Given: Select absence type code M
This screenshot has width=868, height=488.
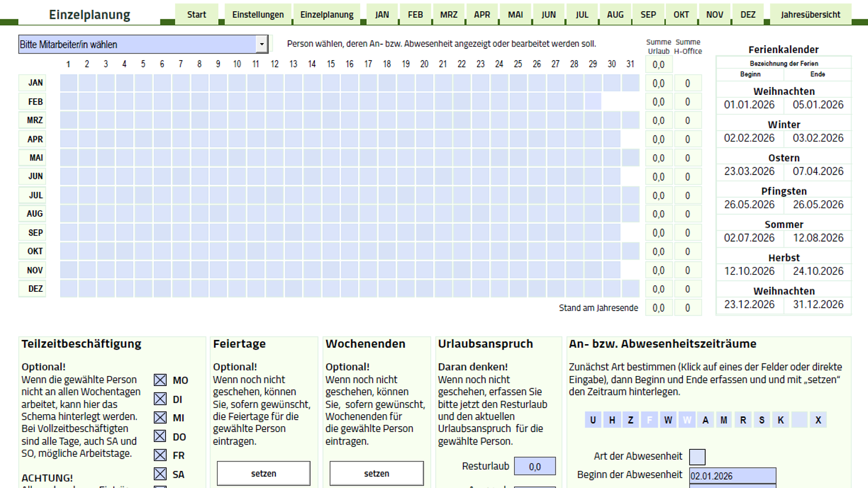Looking at the screenshot, I should [x=724, y=420].
